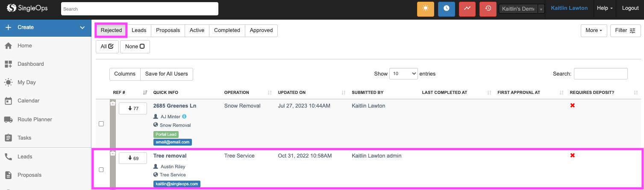Viewport: 644px width, 190px height.
Task: Open the Tree removal job link
Action: pos(170,156)
